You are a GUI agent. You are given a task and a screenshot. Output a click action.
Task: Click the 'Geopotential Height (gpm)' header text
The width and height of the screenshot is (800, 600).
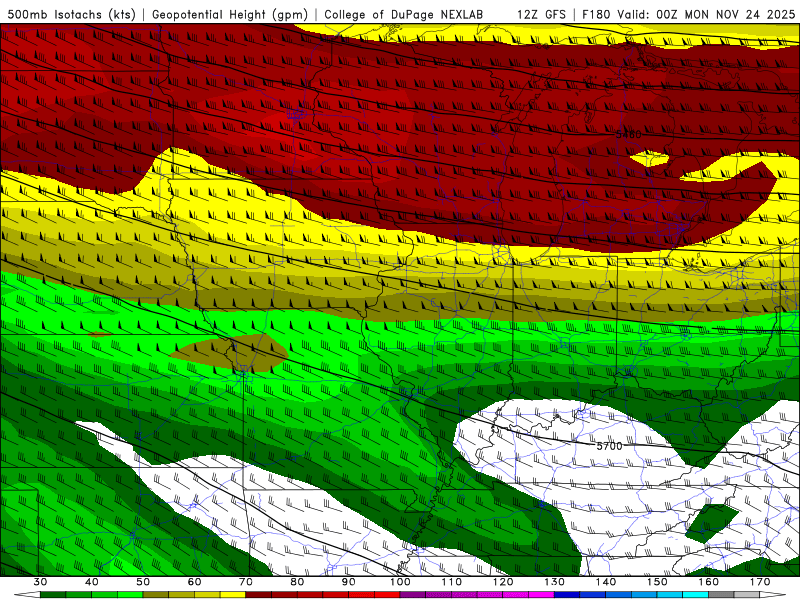[230, 14]
